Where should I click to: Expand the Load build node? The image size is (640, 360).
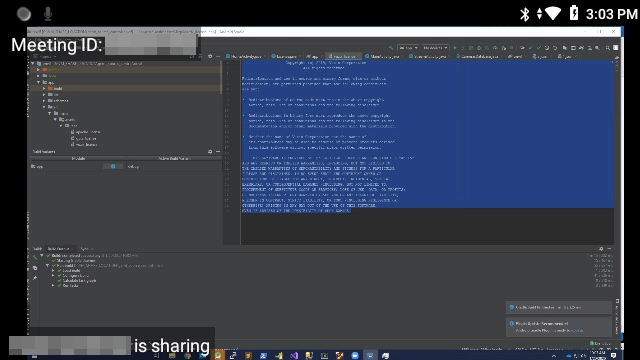(53, 271)
